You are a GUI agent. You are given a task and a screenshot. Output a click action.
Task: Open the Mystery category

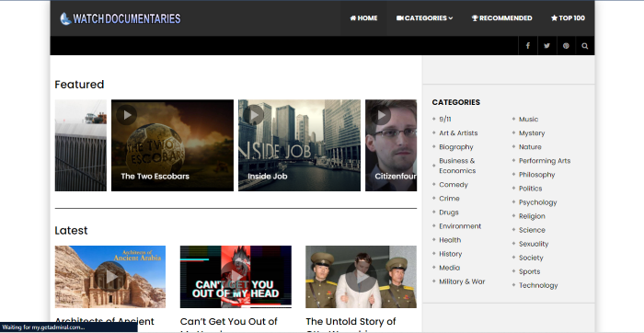(532, 133)
